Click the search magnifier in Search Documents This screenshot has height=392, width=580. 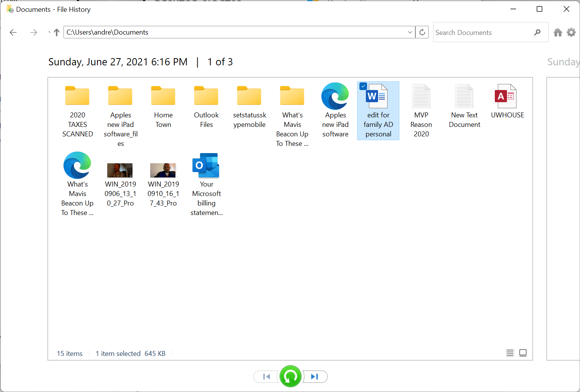tap(537, 32)
